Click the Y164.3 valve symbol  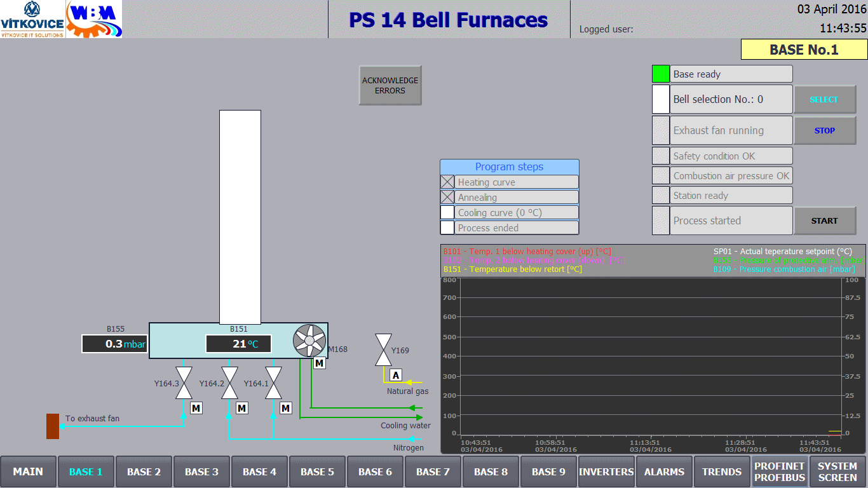(184, 383)
